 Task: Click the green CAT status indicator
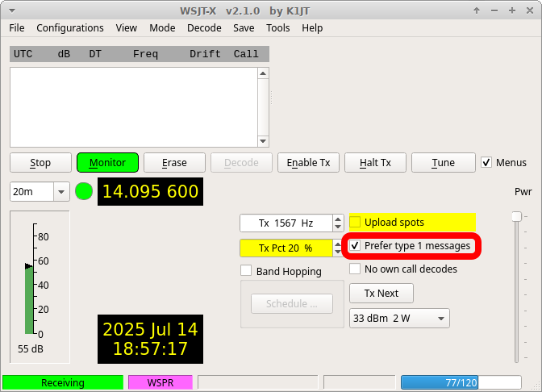84,191
